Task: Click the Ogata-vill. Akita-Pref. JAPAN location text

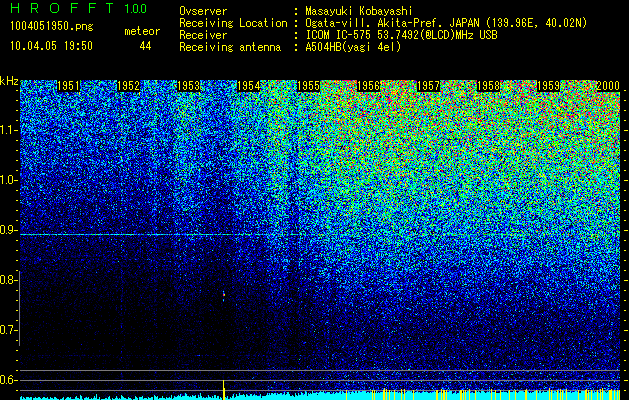Action: tap(446, 23)
